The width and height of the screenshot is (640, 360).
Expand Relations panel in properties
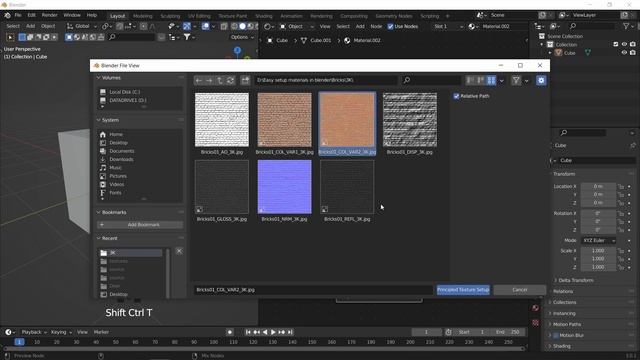coord(563,291)
